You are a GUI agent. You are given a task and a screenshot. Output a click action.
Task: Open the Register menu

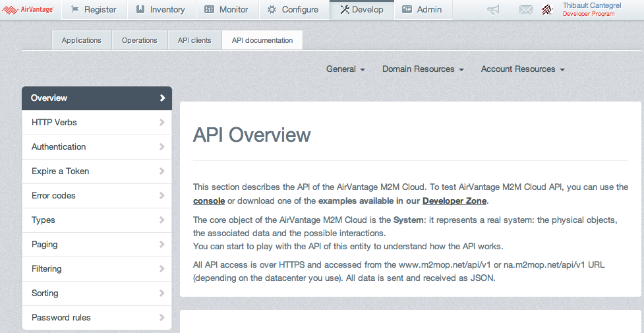pyautogui.click(x=94, y=9)
